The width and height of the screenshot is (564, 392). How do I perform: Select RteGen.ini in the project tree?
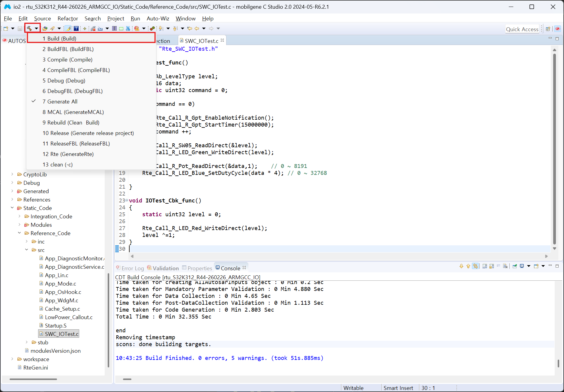[x=33, y=368]
